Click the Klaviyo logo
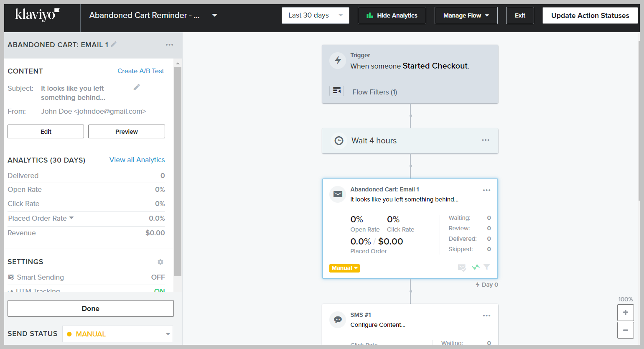 coord(37,15)
